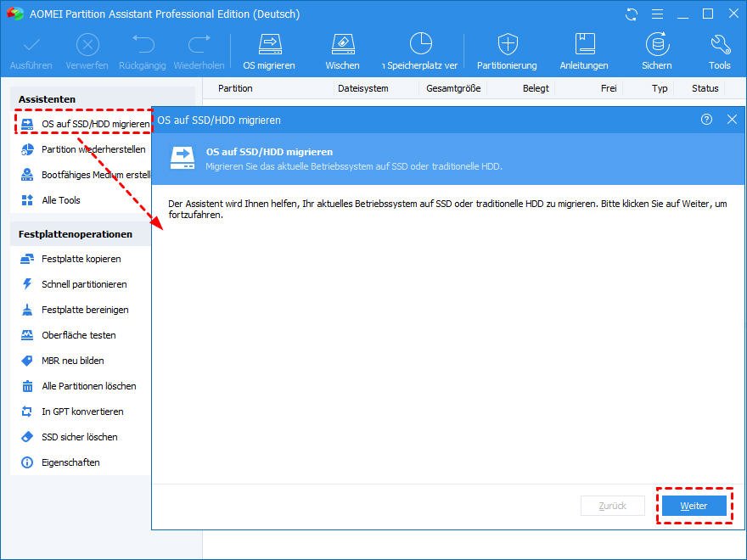Click the Gesamtgröße column header
Image resolution: width=747 pixels, height=560 pixels.
pos(453,88)
